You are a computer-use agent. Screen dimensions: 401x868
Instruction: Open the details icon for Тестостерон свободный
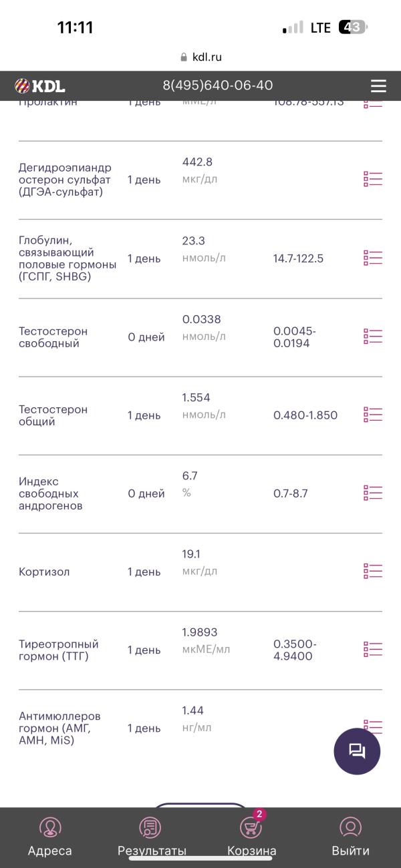373,337
